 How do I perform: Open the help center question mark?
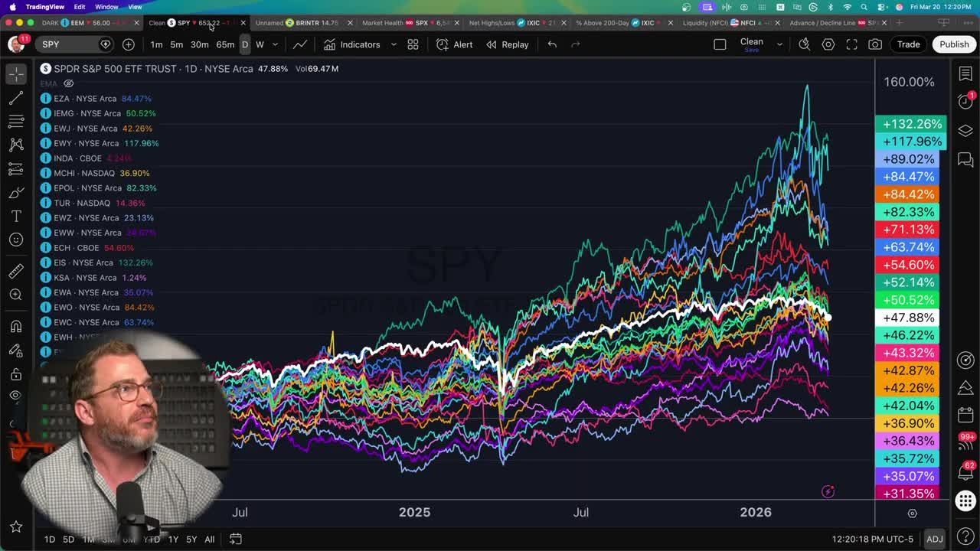965,538
